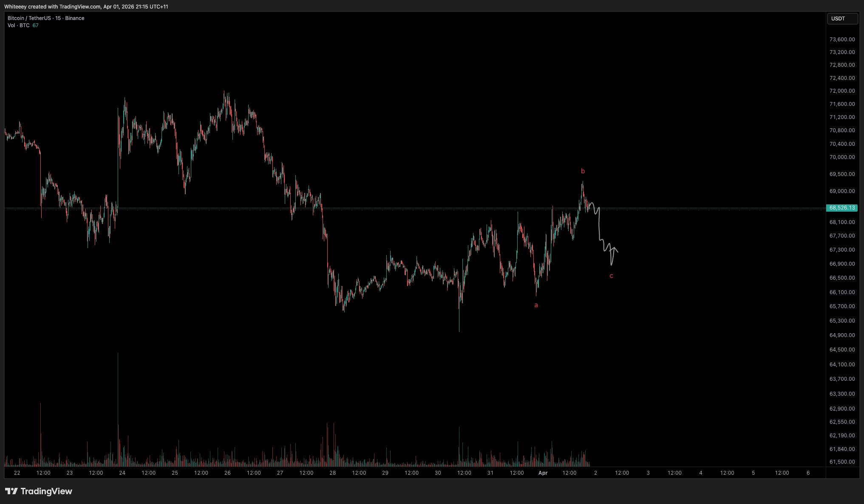Click the 61,500.00 price scale level
The image size is (864, 504).
pyautogui.click(x=842, y=462)
